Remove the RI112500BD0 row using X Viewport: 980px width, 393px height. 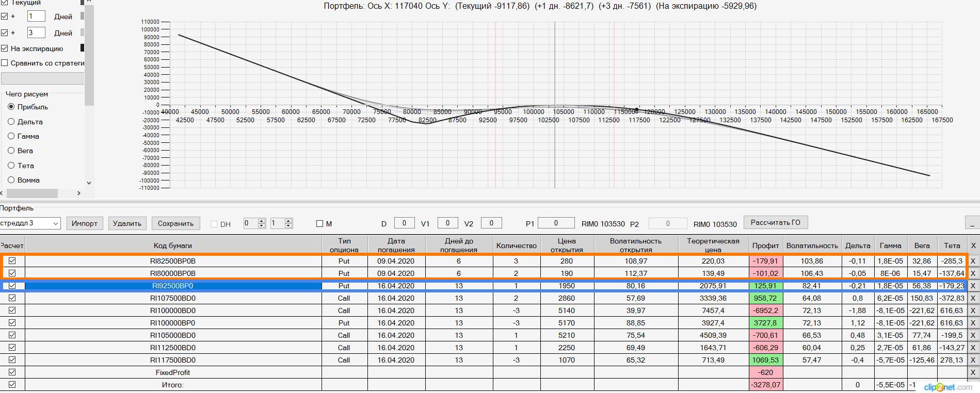click(973, 348)
